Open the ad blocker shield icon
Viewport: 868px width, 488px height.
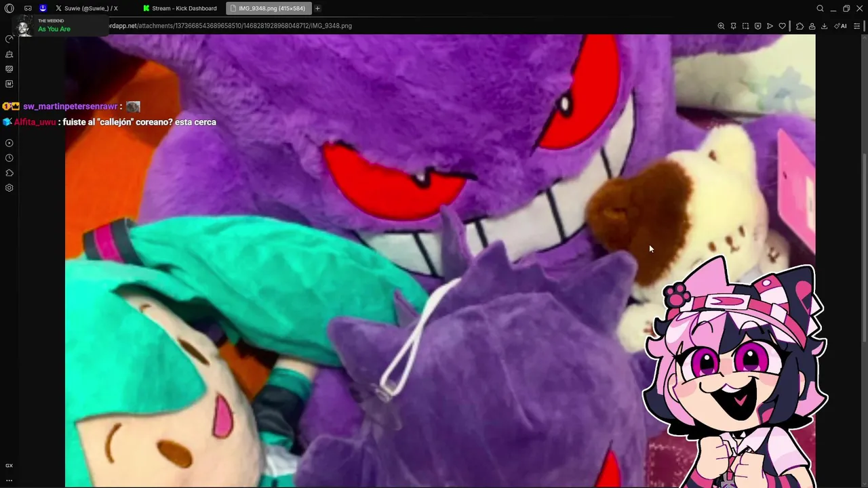tap(757, 26)
